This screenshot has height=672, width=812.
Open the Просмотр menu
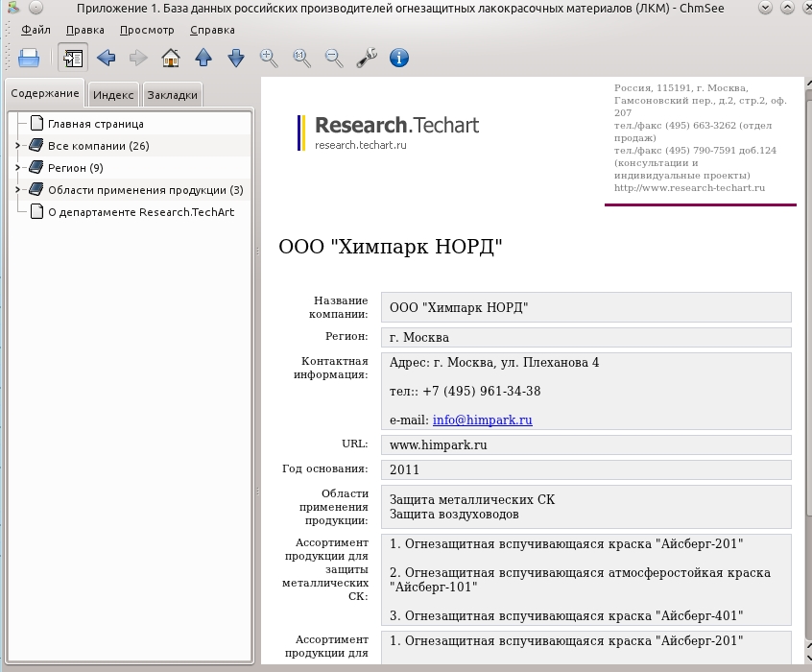click(147, 30)
